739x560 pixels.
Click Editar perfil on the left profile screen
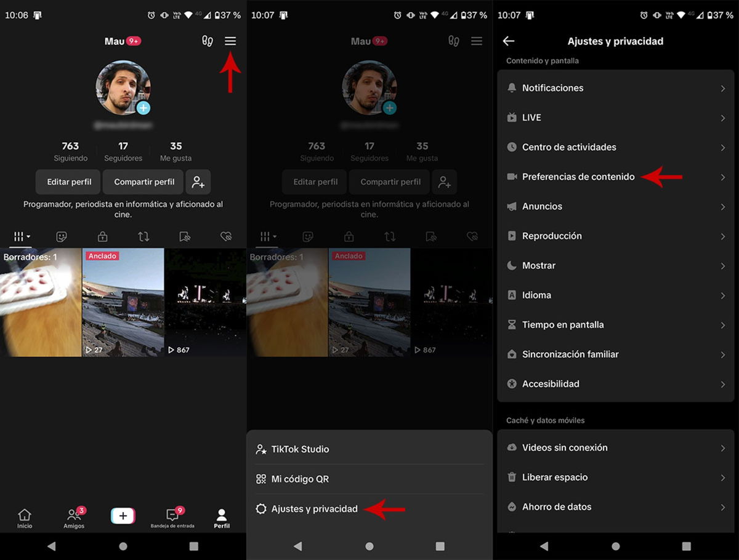69,182
